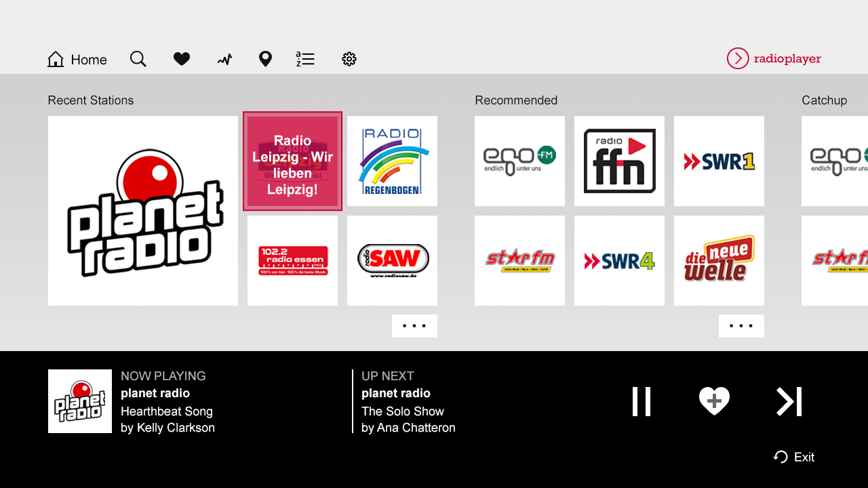Screen dimensions: 868x488
Task: Select the Radio Leipzig station tile
Action: (x=292, y=161)
